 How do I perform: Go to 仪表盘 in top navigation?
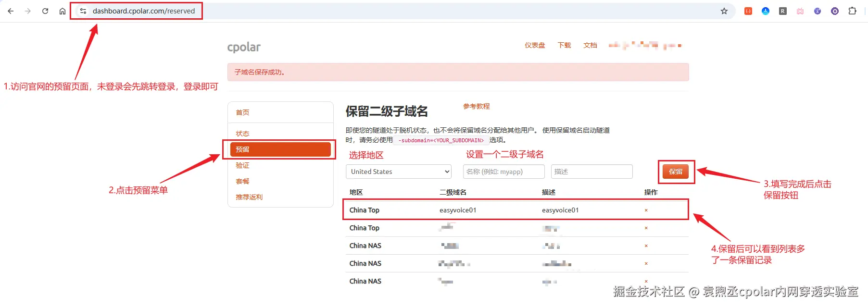(x=535, y=45)
